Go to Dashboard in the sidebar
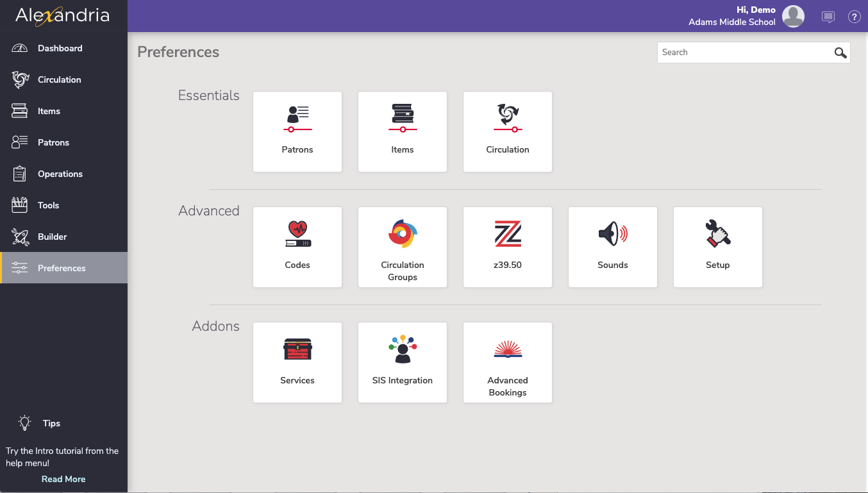This screenshot has height=493, width=868. 60,48
